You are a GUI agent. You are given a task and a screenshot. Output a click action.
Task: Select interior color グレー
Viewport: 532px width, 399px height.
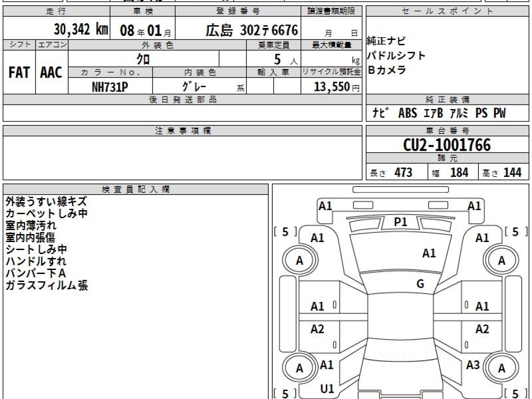pyautogui.click(x=194, y=86)
